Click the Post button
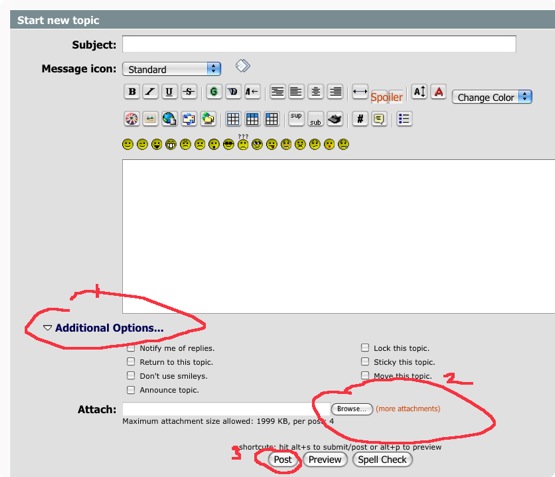The height and width of the screenshot is (477, 555). [x=282, y=460]
